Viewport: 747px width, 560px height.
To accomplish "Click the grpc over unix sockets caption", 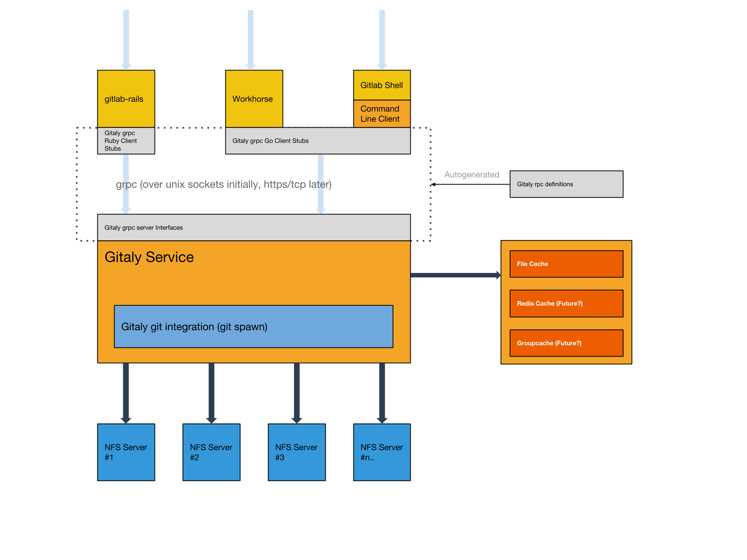I will point(224,184).
